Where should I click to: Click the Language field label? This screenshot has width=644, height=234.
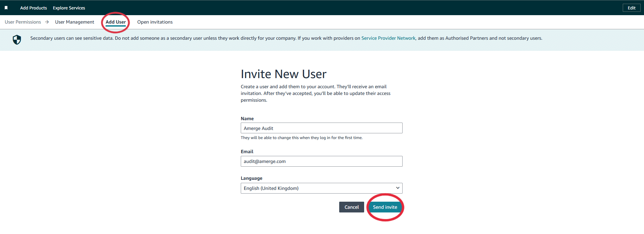click(252, 178)
